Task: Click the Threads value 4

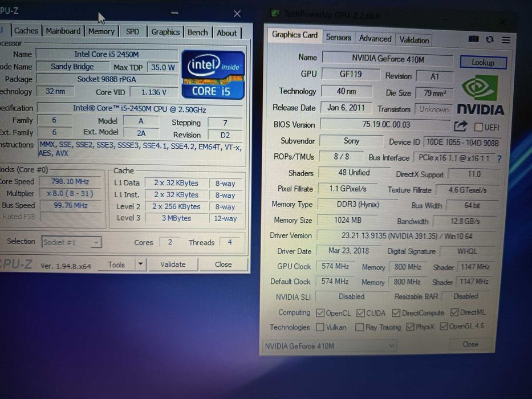Action: tap(230, 242)
